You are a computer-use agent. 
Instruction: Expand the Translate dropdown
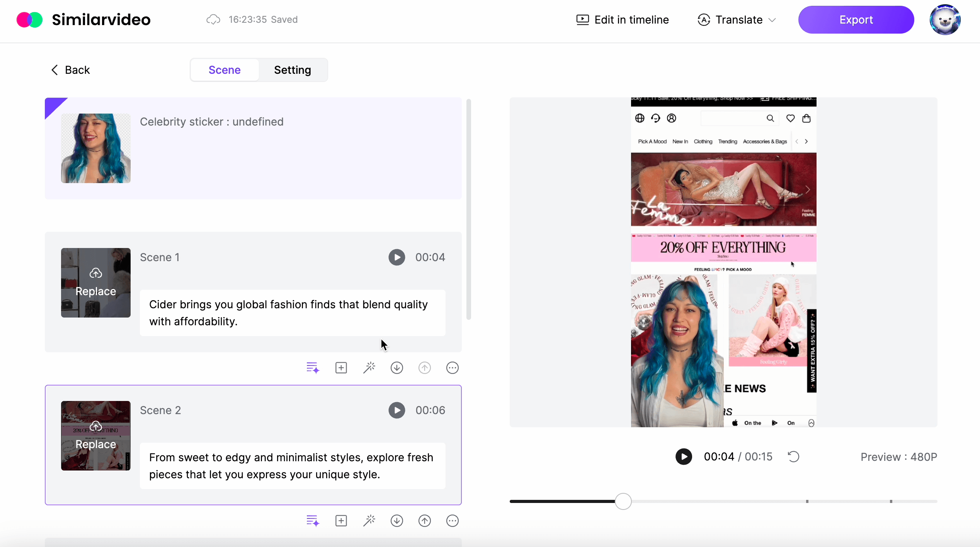coord(737,20)
